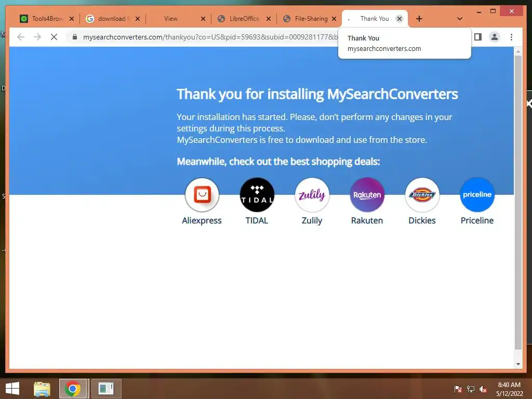Close the Google download tab

point(137,19)
